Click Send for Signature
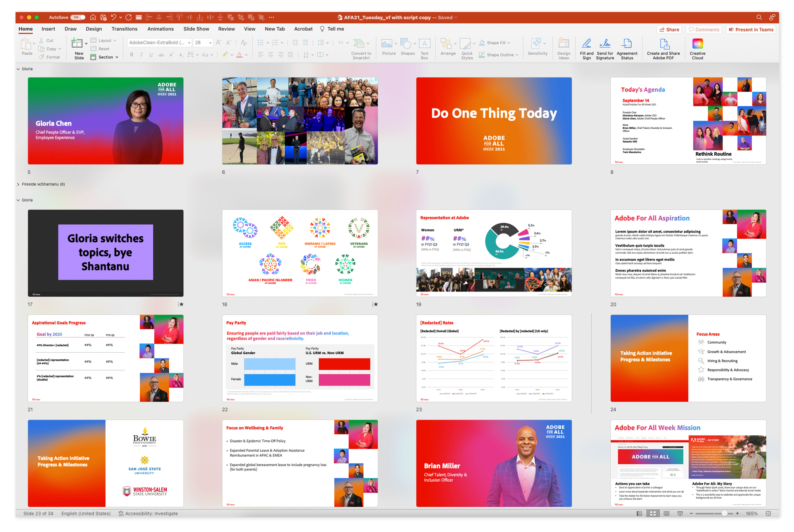The image size is (794, 532). point(605,49)
